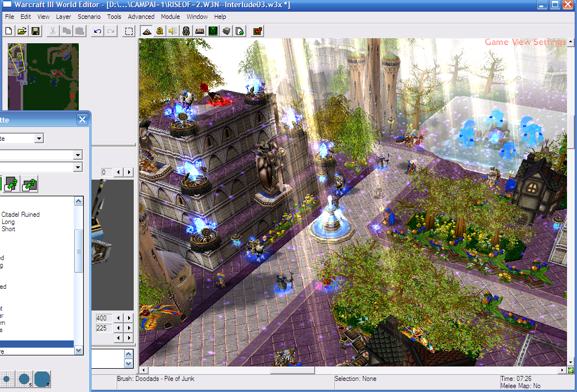
Task: Decrease the value next to the 0 field
Action: [118, 172]
